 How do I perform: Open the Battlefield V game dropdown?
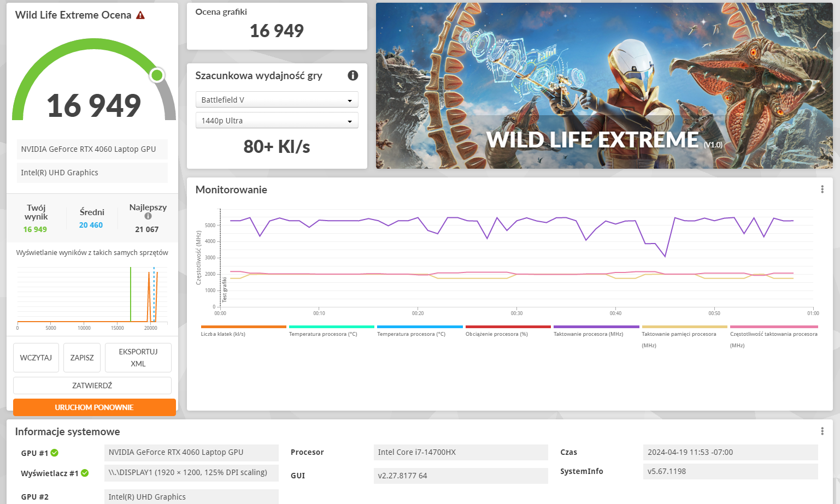pyautogui.click(x=277, y=100)
